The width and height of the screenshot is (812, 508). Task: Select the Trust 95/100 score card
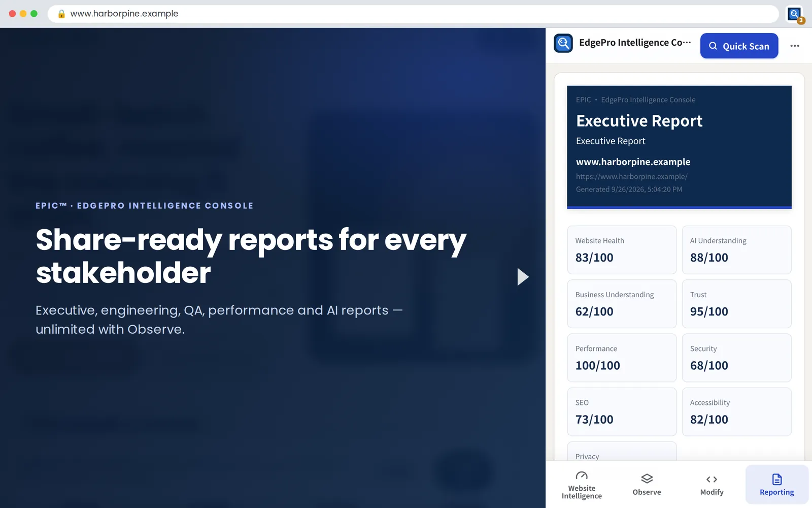[x=736, y=304]
